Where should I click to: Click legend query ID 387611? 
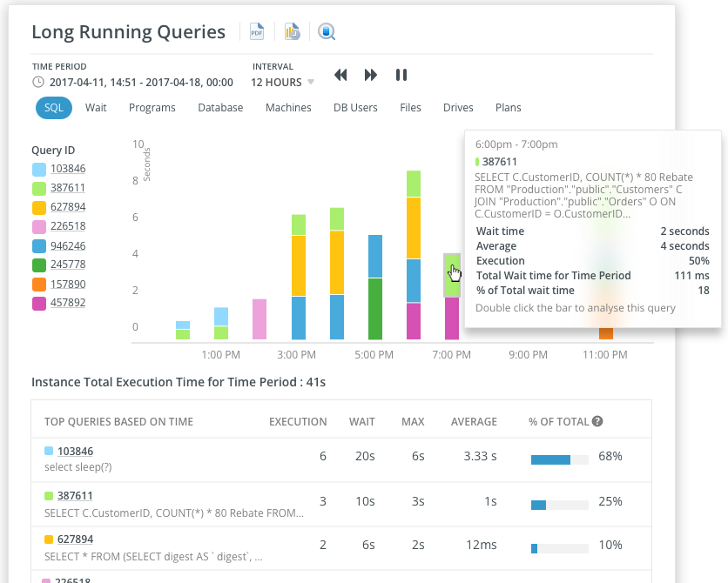(x=68, y=188)
